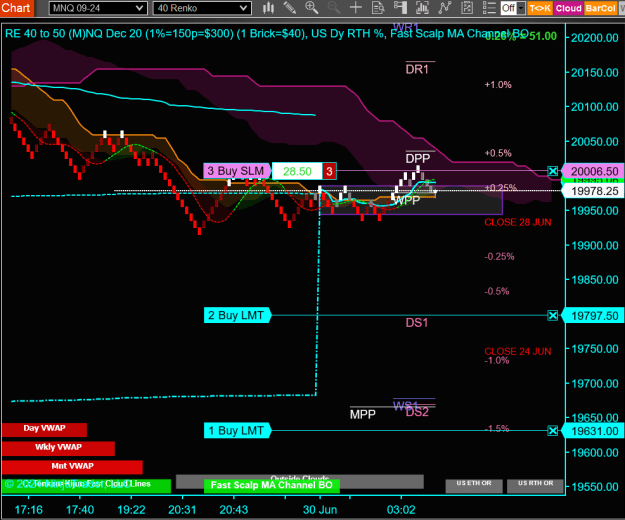The width and height of the screenshot is (625, 520).
Task: Open the bar type candlestick icon
Action: (x=269, y=8)
